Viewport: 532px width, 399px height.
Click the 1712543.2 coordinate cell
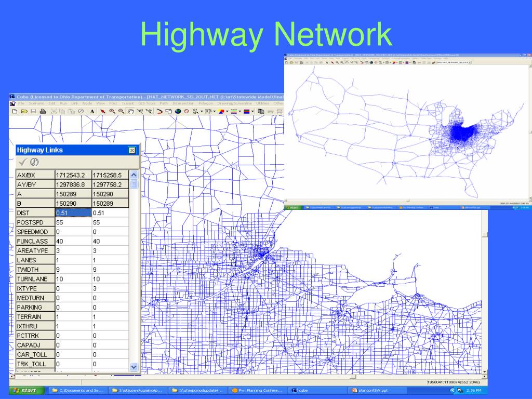[x=73, y=175]
